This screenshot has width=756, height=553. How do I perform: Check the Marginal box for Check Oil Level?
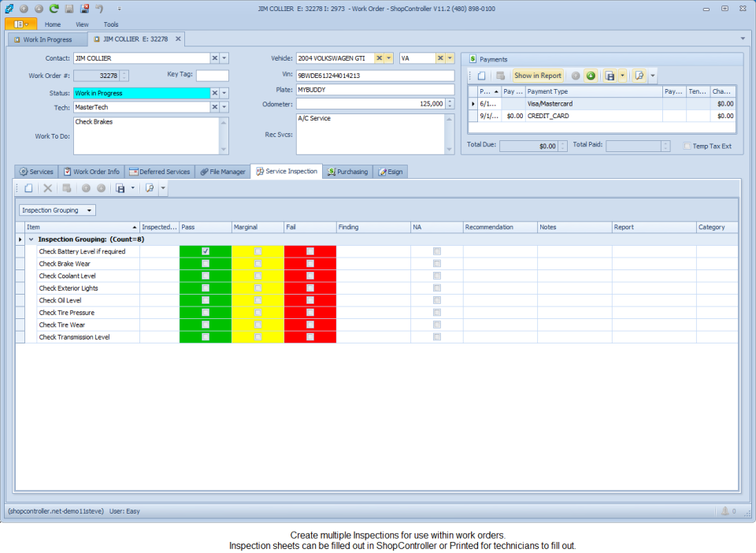256,300
